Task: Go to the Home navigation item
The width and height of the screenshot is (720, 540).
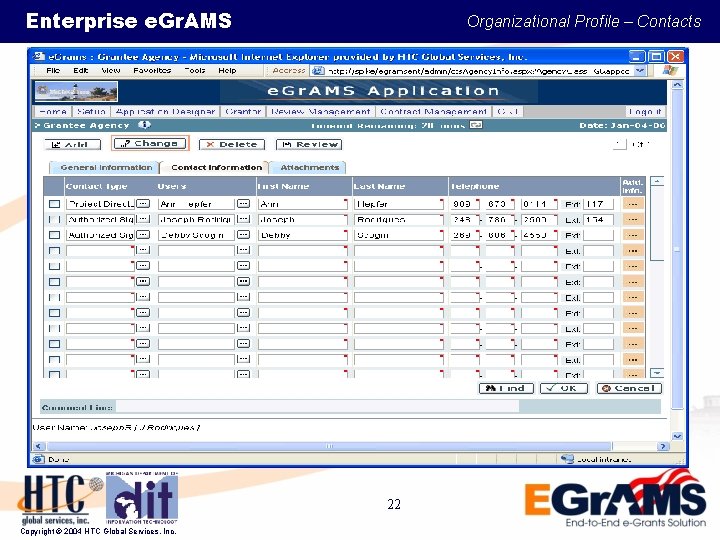Action: (x=53, y=112)
